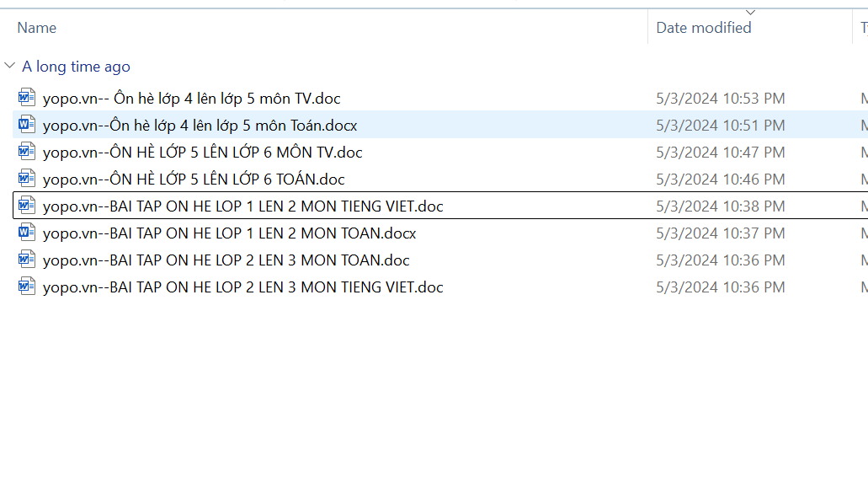The height and width of the screenshot is (493, 868).
Task: Collapse the "A long time ago" group chevron
Action: click(x=10, y=67)
